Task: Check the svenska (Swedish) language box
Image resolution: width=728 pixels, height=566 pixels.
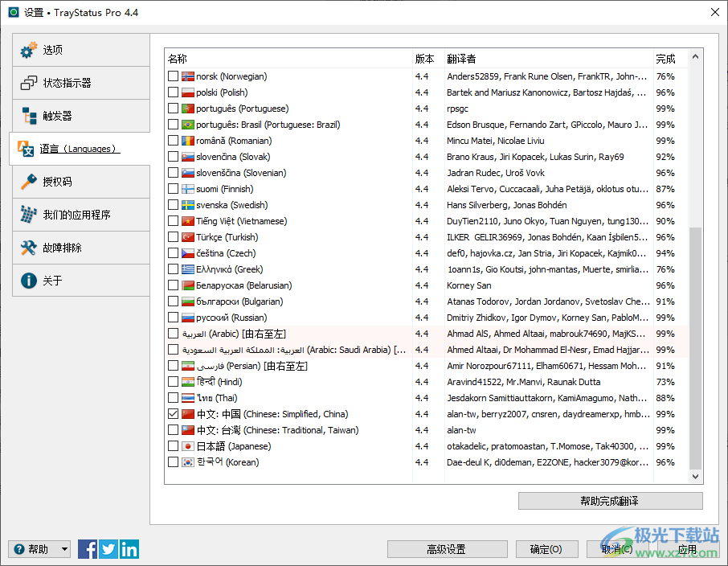Action: pos(174,205)
